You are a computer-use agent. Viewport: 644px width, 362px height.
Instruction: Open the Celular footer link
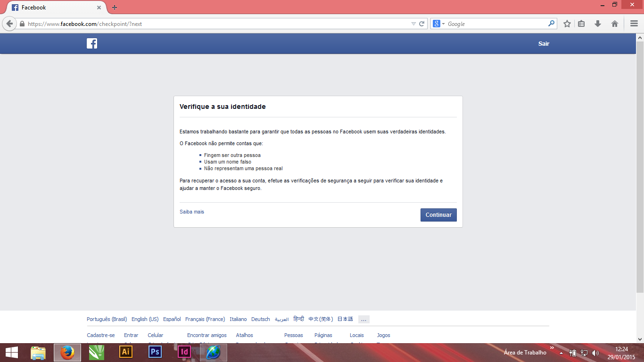(156, 335)
